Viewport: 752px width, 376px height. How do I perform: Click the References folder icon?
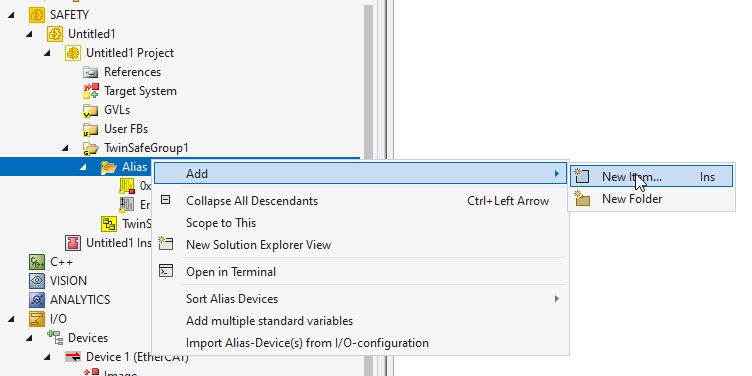pos(91,72)
